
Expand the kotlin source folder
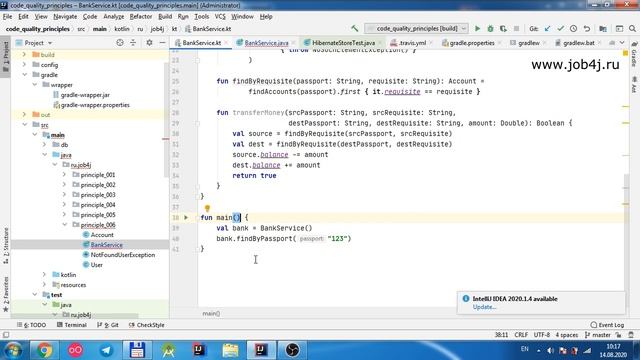(x=44, y=275)
